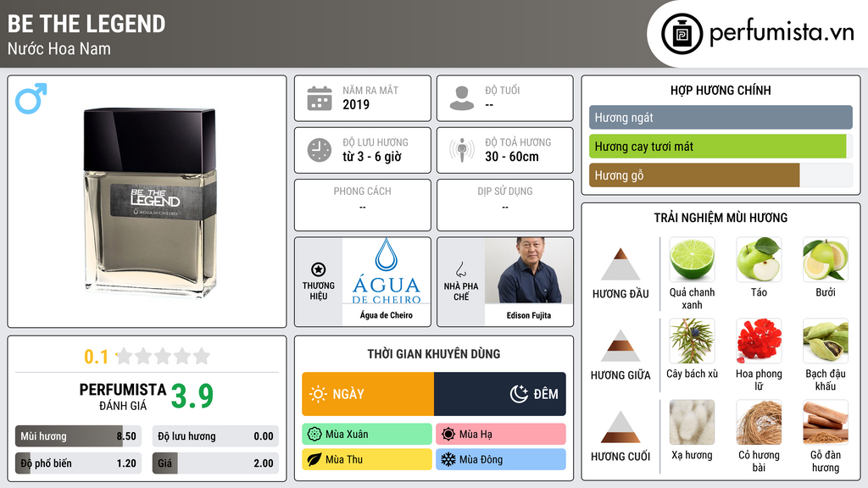The height and width of the screenshot is (488, 868).
Task: Click the Hương cuối pyramid icon
Action: pyautogui.click(x=620, y=427)
